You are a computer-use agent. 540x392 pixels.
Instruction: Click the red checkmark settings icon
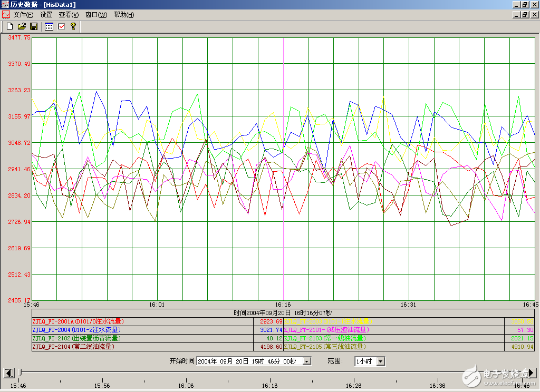[x=61, y=26]
